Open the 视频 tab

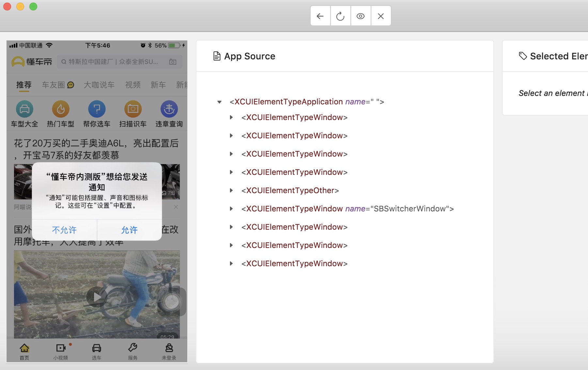click(133, 85)
